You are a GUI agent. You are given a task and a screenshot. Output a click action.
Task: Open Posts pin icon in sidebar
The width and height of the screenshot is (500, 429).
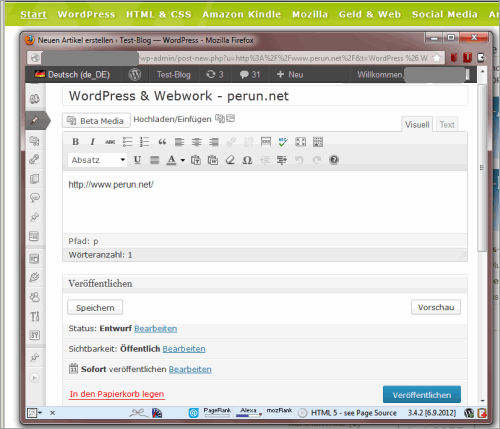coord(35,120)
